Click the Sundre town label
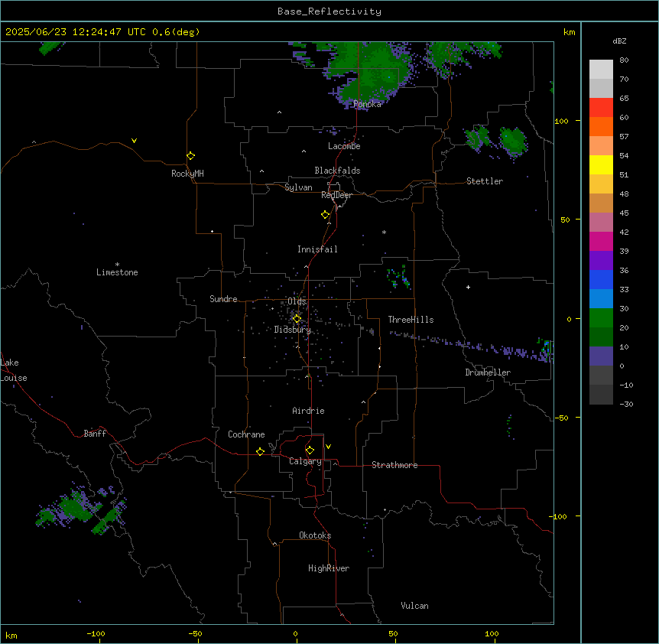Image resolution: width=659 pixels, height=644 pixels. (223, 299)
